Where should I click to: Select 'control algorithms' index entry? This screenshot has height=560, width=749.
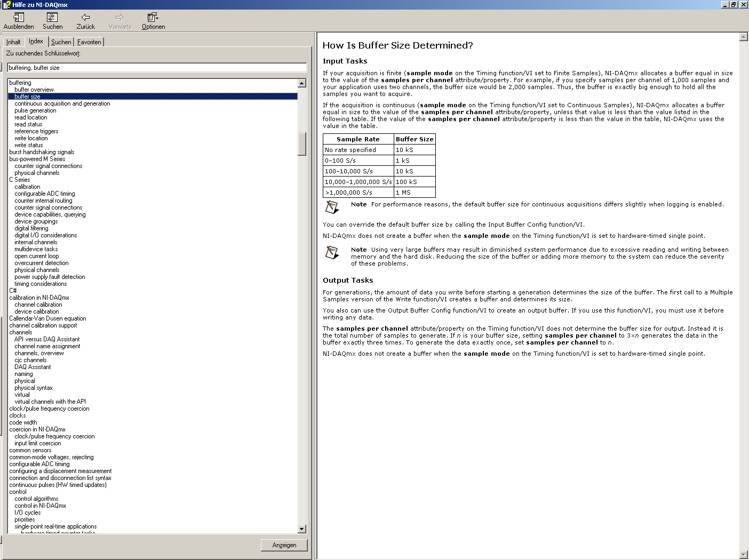(36, 499)
